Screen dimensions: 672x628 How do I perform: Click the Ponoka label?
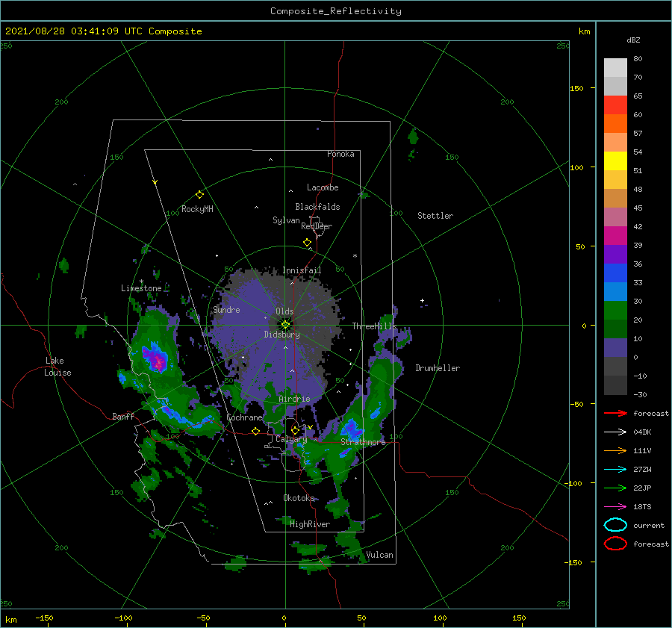point(340,154)
